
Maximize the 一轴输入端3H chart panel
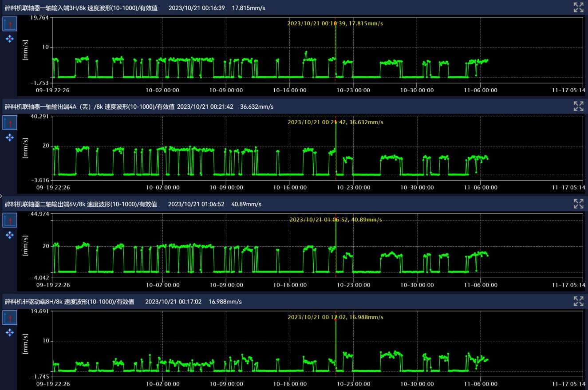(x=578, y=8)
